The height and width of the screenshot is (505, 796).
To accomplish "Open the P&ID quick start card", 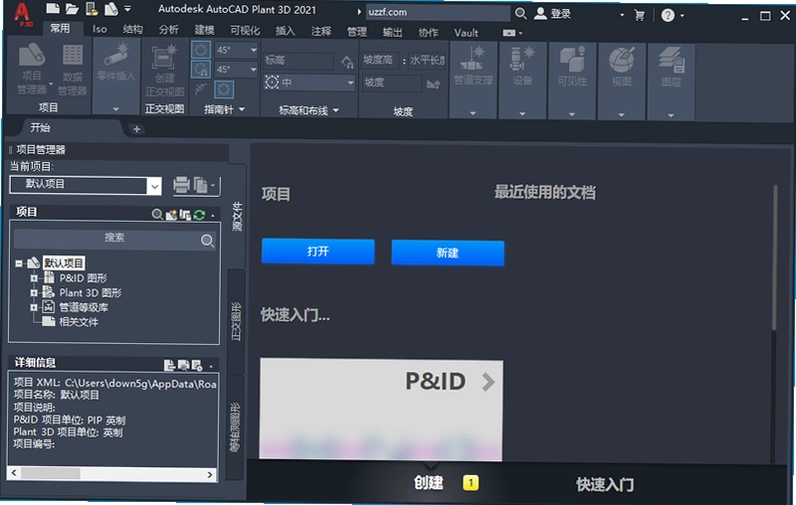I will coord(381,409).
